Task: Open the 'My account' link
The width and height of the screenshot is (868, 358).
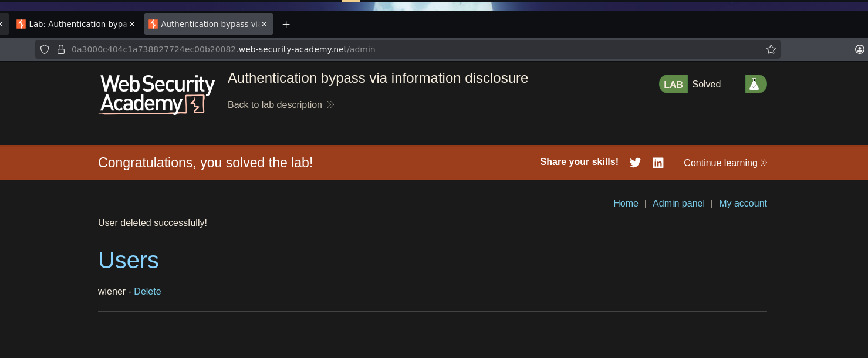Action: 743,203
